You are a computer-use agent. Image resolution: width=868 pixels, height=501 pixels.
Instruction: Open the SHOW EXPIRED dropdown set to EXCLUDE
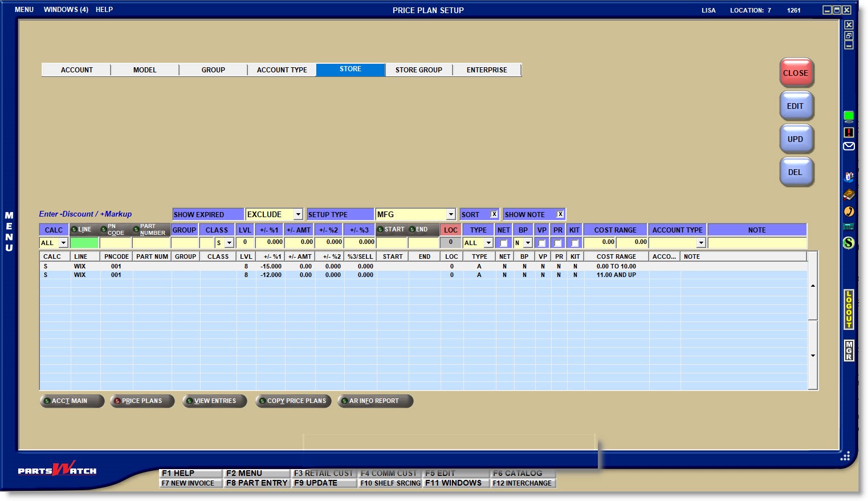298,214
